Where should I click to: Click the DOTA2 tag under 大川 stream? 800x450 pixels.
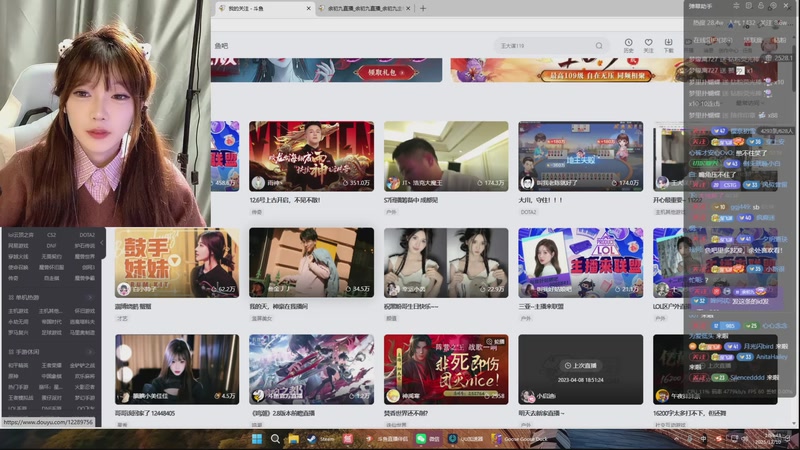point(529,212)
